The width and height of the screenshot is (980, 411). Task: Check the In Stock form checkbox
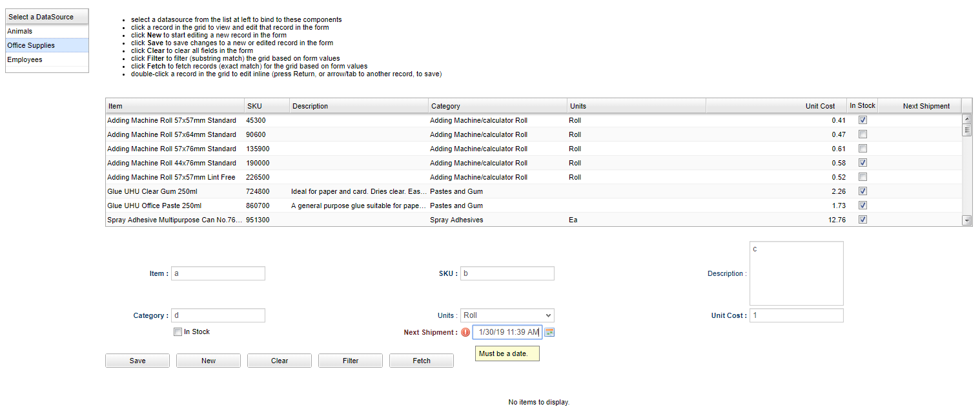[x=178, y=332]
